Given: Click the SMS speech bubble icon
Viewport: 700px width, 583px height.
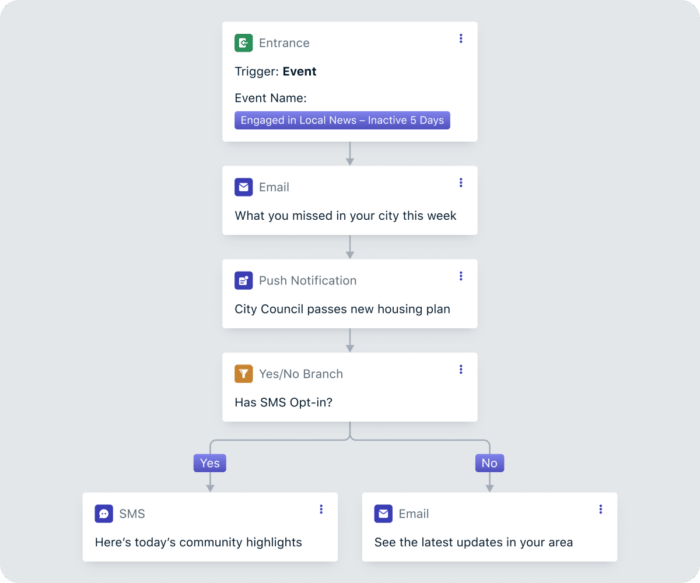Looking at the screenshot, I should 103,514.
